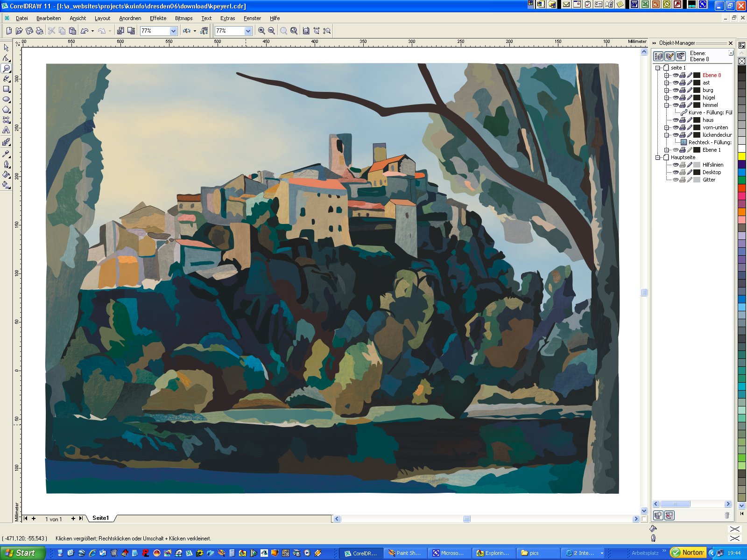The width and height of the screenshot is (747, 560).
Task: Collapse the Hauptseite node
Action: coord(658,157)
